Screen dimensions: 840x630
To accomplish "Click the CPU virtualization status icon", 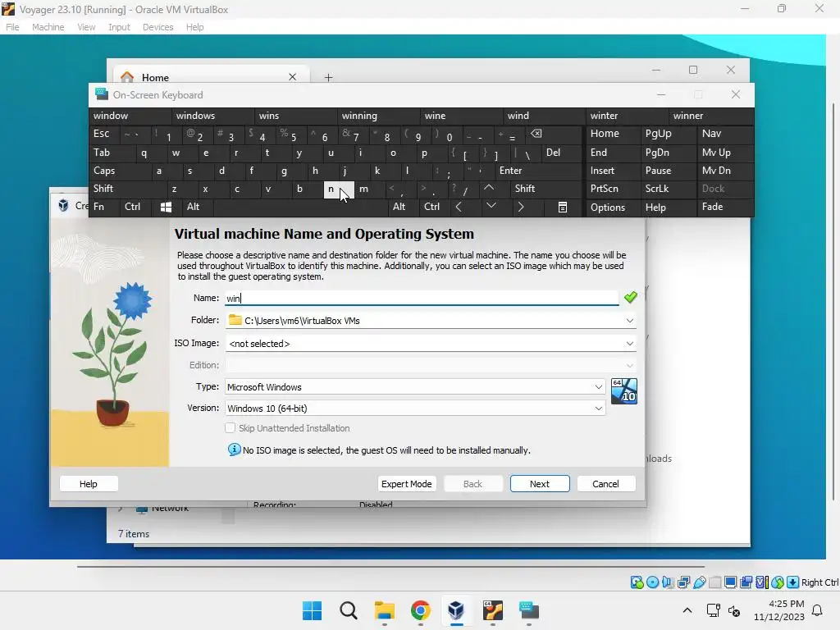I will tap(762, 582).
